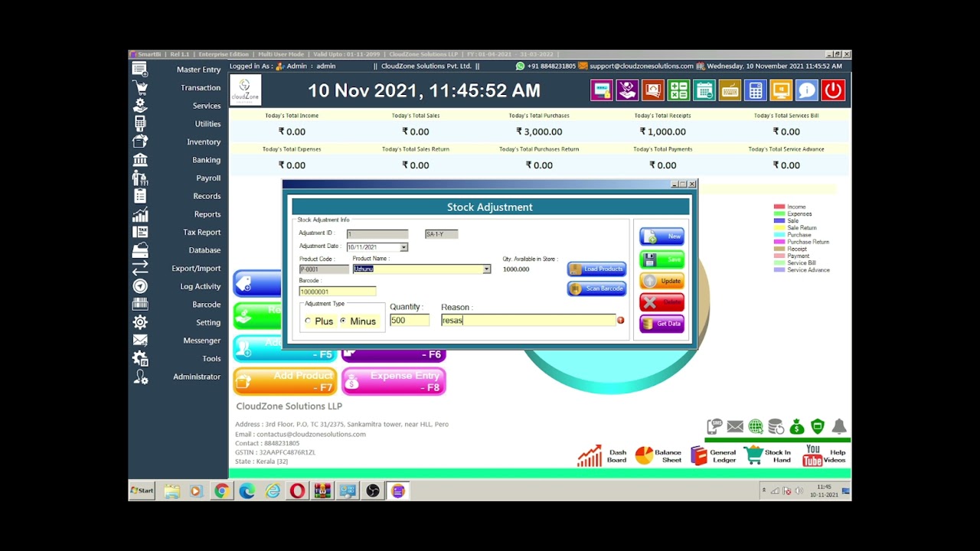Open the Windows Start button
This screenshot has width=980, height=551.
[142, 491]
